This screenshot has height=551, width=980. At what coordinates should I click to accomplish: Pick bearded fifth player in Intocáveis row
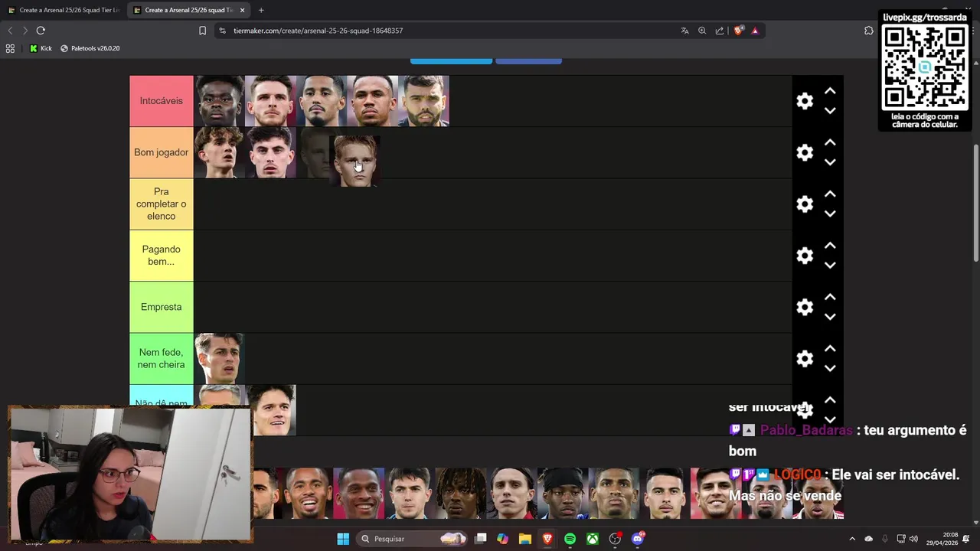(423, 101)
